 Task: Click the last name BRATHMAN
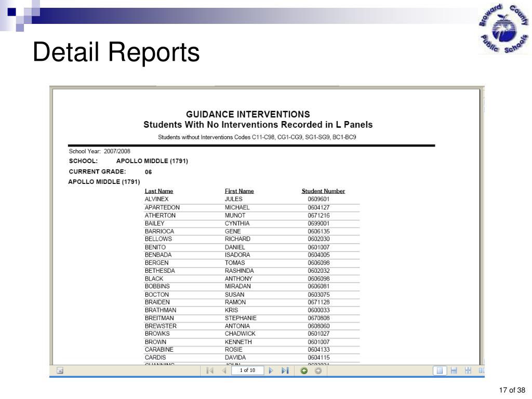coord(161,310)
